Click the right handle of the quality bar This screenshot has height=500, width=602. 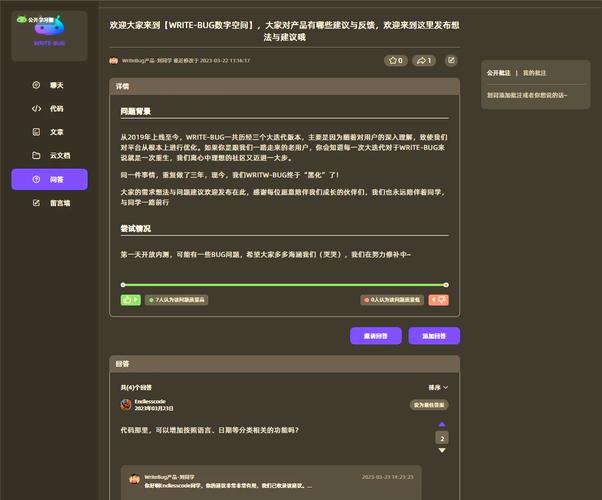pyautogui.click(x=446, y=285)
